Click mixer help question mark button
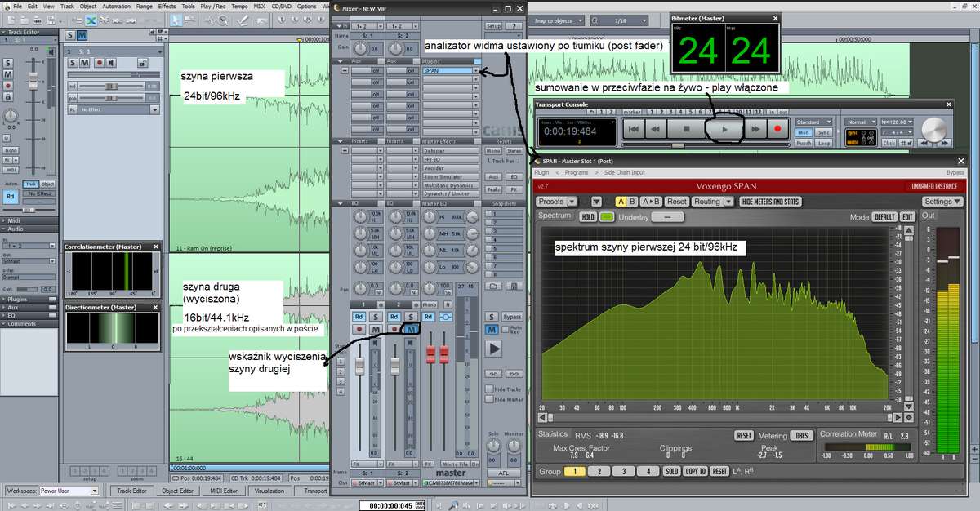 pos(514,26)
